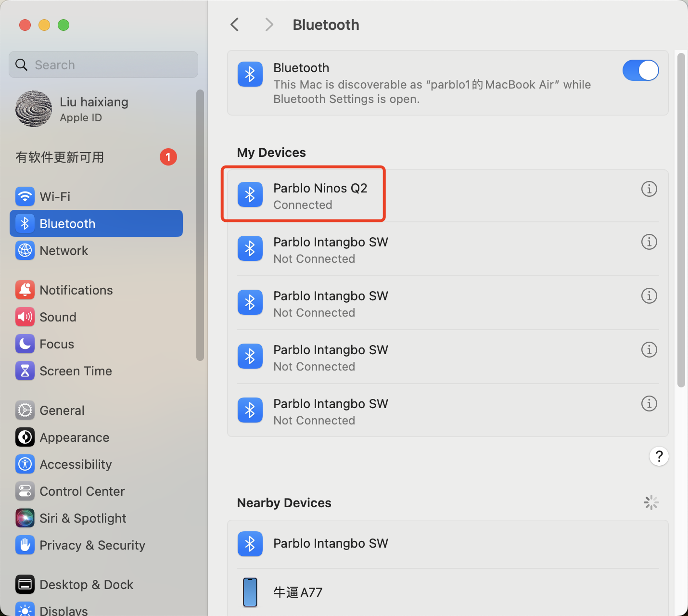
Task: Open Focus settings
Action: tap(96, 344)
